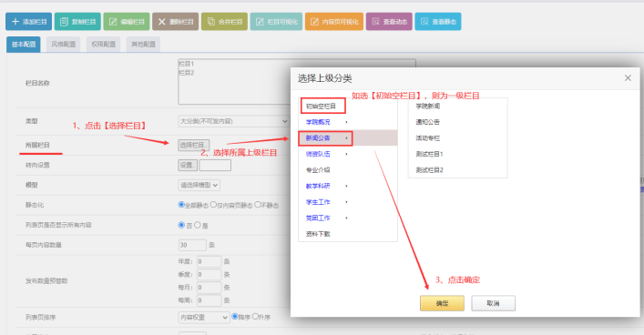Choose 升序 for list page sorting
The image size is (644, 335).
point(255,317)
